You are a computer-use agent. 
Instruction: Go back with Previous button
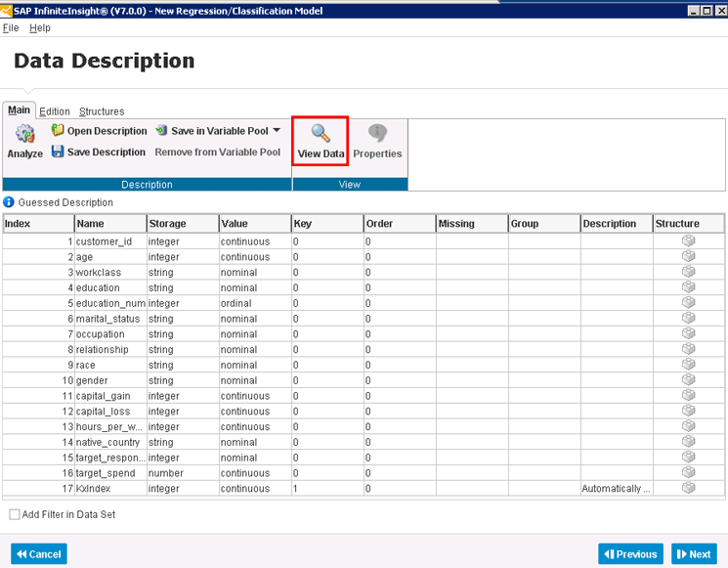pyautogui.click(x=630, y=553)
